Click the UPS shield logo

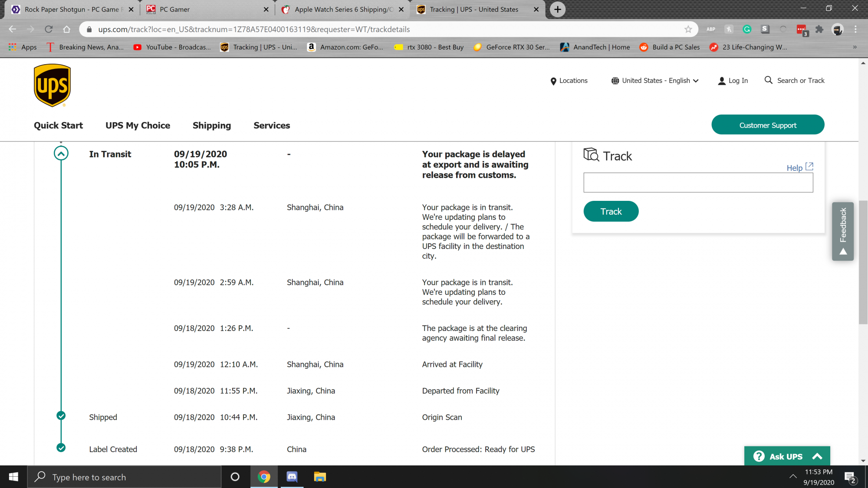click(52, 85)
